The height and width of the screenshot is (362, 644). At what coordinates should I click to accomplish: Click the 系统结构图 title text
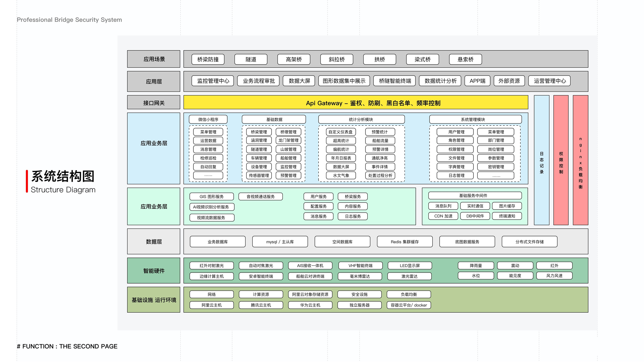tap(63, 176)
